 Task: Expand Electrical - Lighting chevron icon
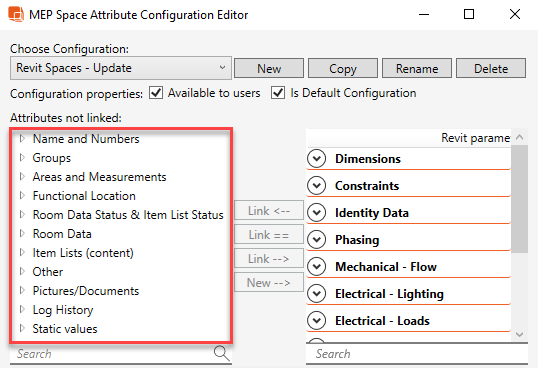(x=316, y=294)
